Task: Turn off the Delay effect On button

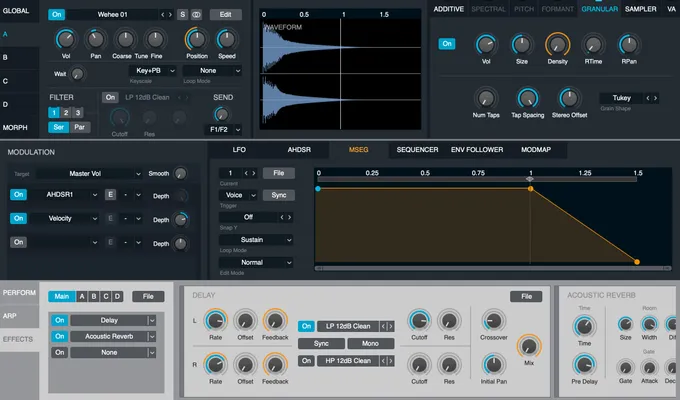Action: pos(60,320)
